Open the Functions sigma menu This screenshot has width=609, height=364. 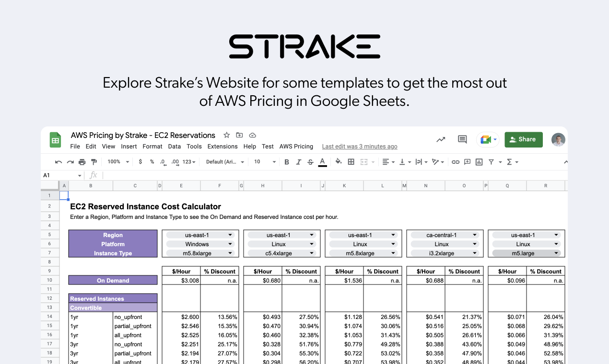coord(512,162)
